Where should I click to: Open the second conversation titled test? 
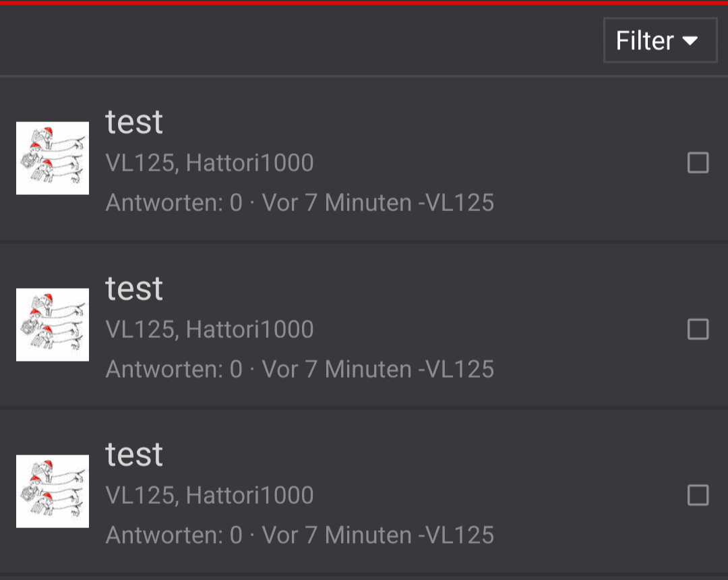134,289
